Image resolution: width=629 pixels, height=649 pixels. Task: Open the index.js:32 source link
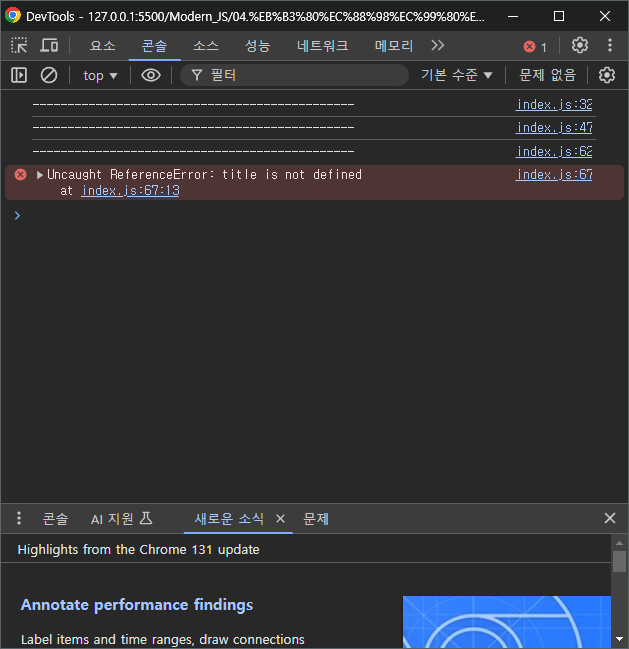tap(554, 104)
